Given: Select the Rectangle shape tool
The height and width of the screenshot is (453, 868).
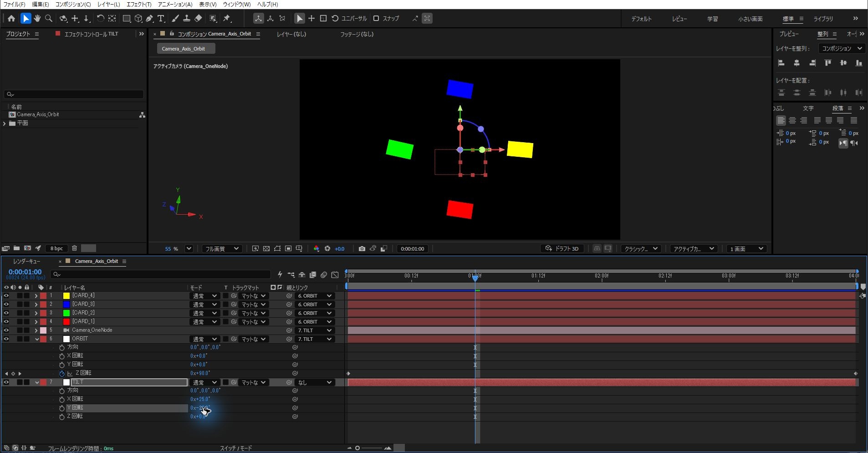Looking at the screenshot, I should tap(127, 18).
